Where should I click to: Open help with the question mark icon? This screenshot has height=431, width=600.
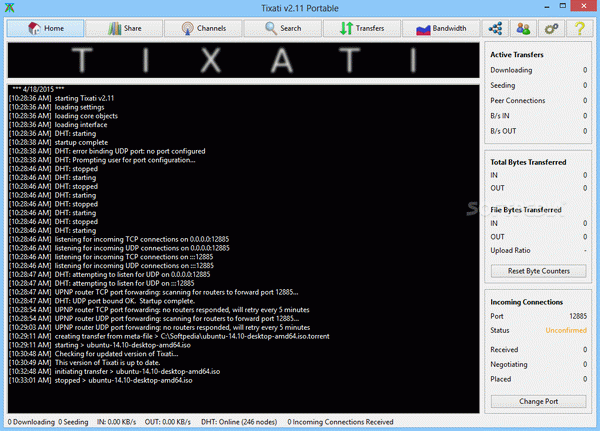(580, 28)
